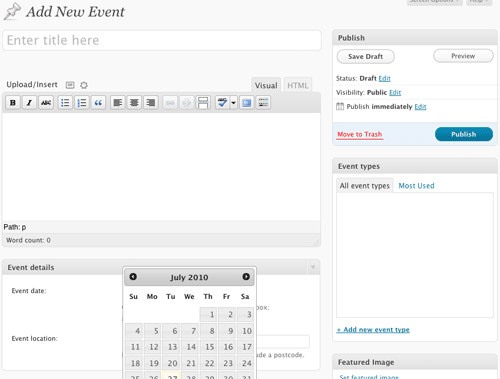Pick July 7 in the datepicker
The image size is (500, 379).
click(x=190, y=331)
